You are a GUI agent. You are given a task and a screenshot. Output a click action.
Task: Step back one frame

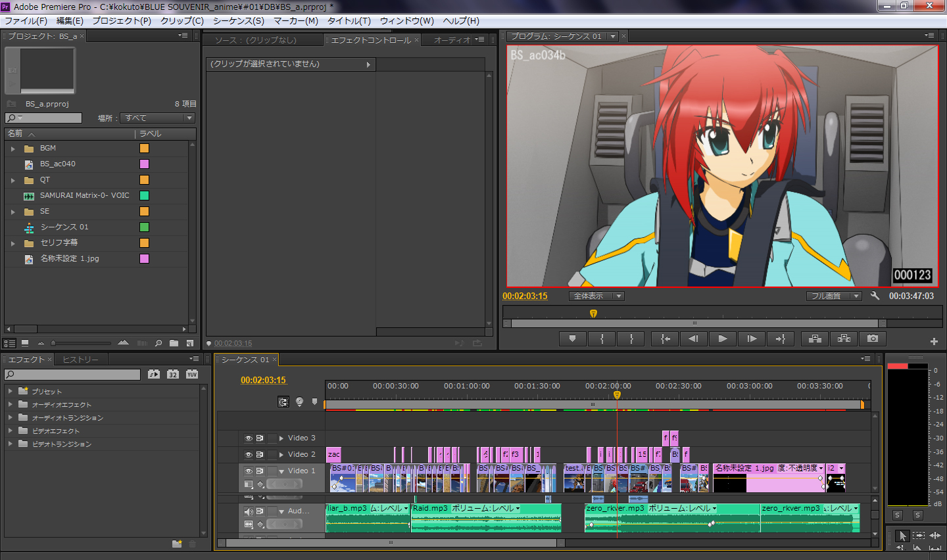coord(693,338)
